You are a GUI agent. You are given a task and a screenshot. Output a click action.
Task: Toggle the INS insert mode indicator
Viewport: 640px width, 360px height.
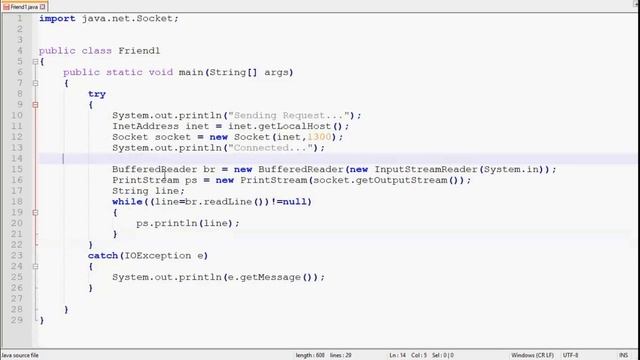[x=624, y=355]
